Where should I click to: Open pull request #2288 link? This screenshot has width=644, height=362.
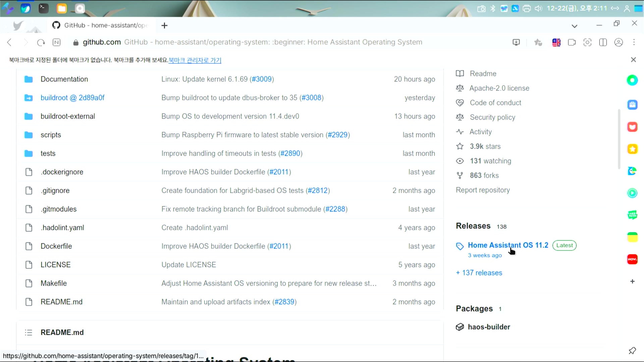335,209
